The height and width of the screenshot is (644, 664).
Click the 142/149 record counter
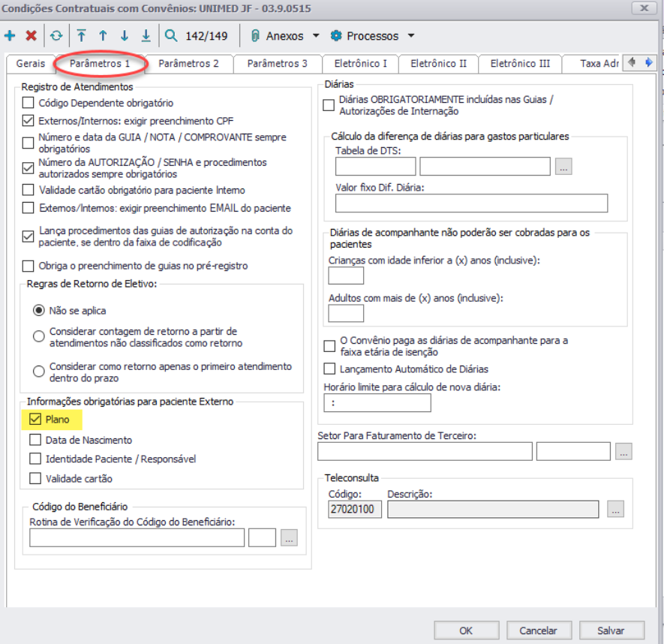click(206, 36)
